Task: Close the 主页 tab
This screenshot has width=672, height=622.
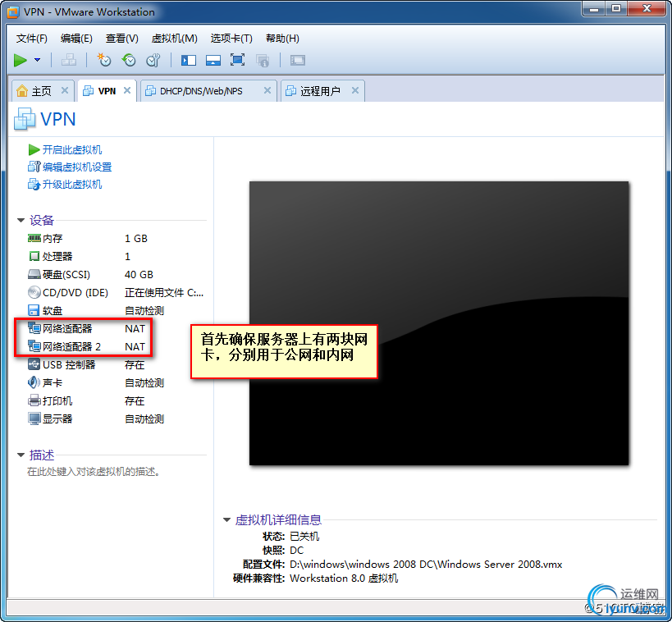Action: tap(65, 90)
